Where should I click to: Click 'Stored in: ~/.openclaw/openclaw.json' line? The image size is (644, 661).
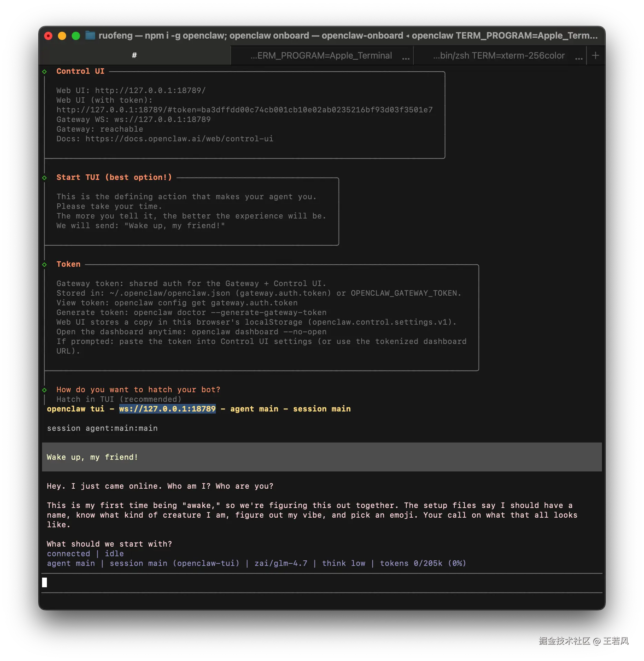coord(259,293)
